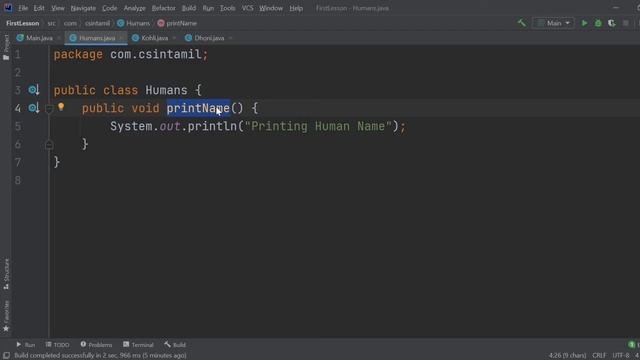Click the Build completed successfully status message
The height and width of the screenshot is (360, 640).
[100, 356]
